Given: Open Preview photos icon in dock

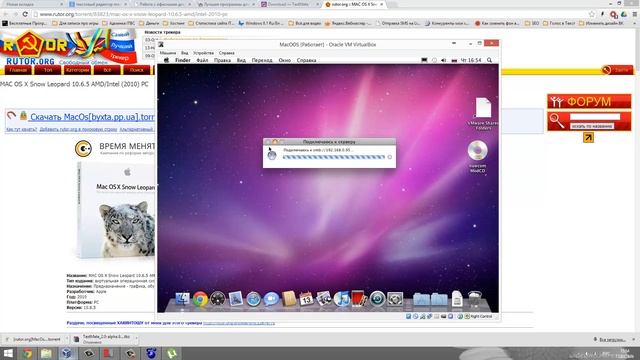Looking at the screenshot, I should [x=324, y=299].
